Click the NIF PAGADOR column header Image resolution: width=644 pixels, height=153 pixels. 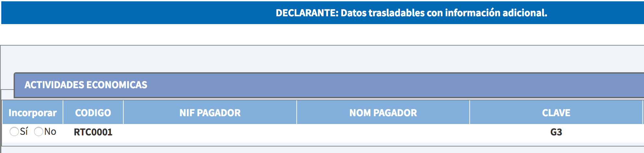tap(210, 113)
